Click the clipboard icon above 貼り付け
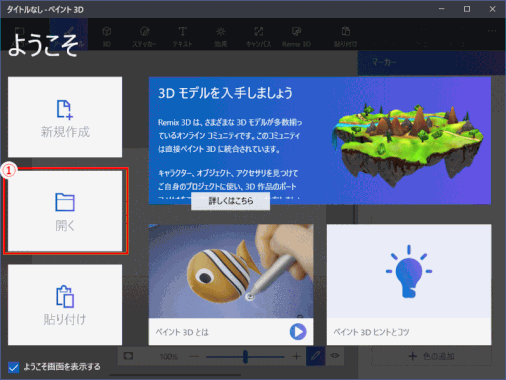Viewport: 506px width, 380px height. (65, 296)
